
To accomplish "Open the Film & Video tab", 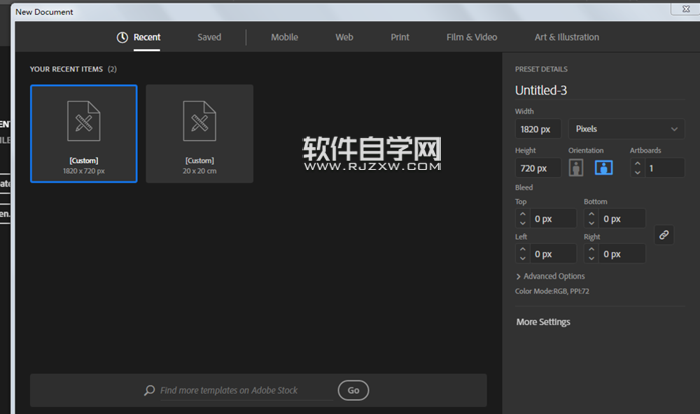I will pyautogui.click(x=471, y=37).
